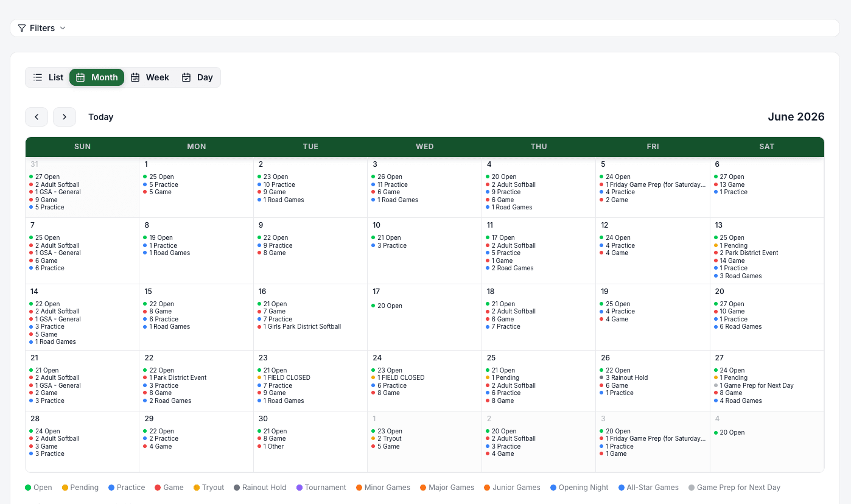Select '6 Road Games' on June 20

(x=738, y=327)
